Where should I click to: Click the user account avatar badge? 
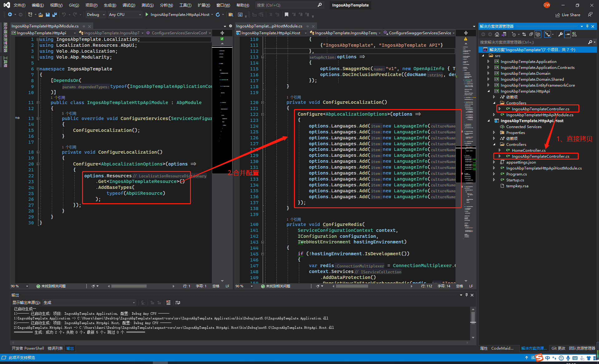(x=547, y=5)
